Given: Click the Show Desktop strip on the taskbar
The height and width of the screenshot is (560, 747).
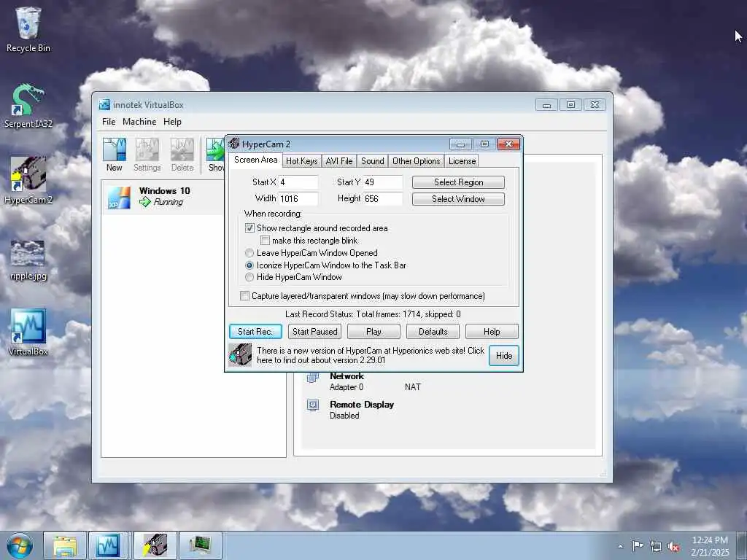Looking at the screenshot, I should pyautogui.click(x=742, y=545).
